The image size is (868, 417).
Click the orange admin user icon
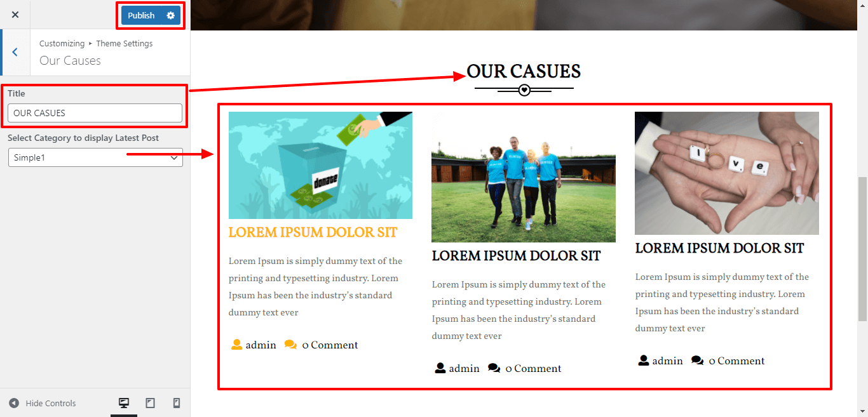(236, 345)
